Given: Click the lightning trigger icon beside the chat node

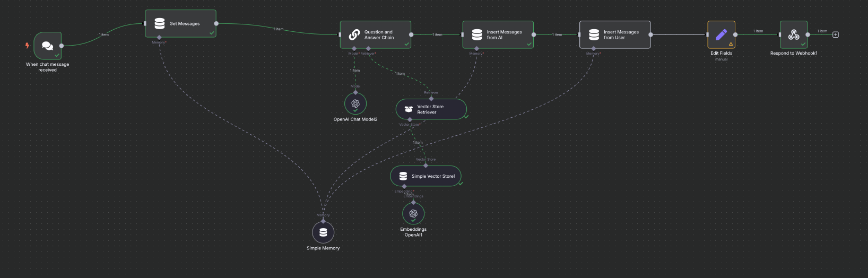Looking at the screenshot, I should coord(28,46).
